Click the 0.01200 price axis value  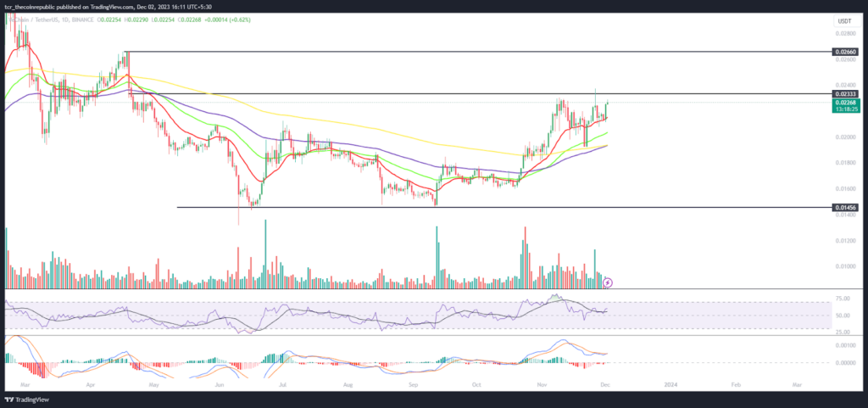(x=845, y=241)
